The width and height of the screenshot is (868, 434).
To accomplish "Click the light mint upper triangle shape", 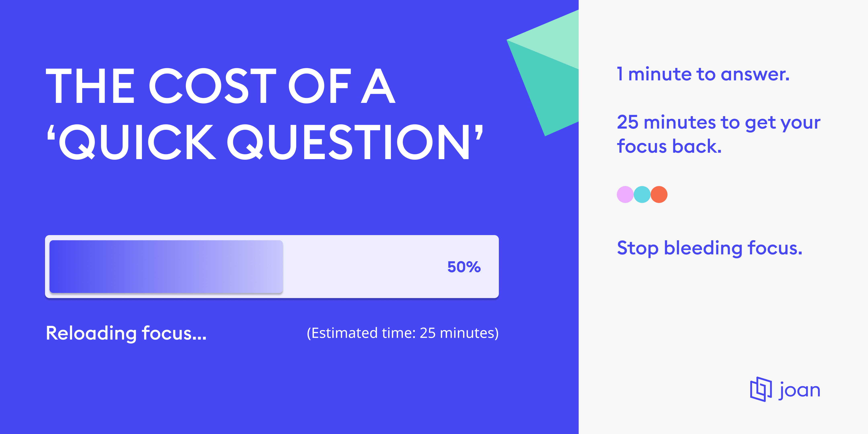I will (556, 37).
